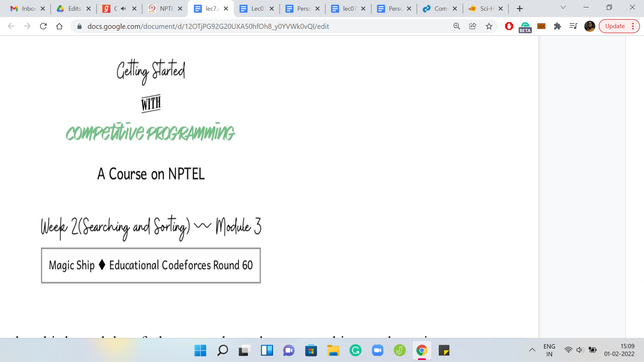Viewport: 644px width, 362px height.
Task: Mute audio on the playing tab
Action: tap(123, 9)
